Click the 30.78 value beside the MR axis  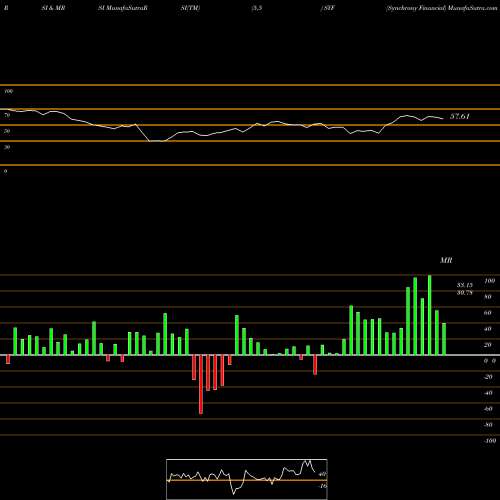pos(465,293)
